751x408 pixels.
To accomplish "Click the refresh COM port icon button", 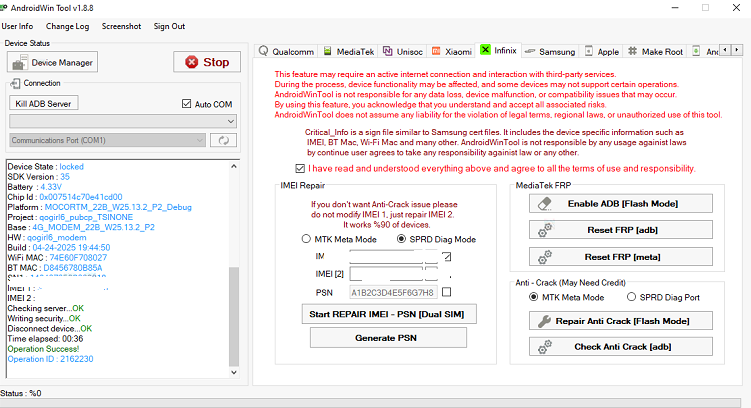I will [x=223, y=140].
